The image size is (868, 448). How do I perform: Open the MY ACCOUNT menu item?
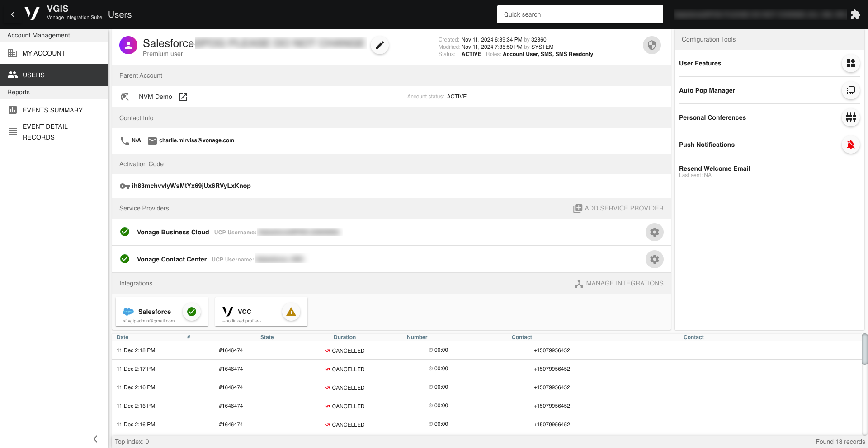point(44,53)
